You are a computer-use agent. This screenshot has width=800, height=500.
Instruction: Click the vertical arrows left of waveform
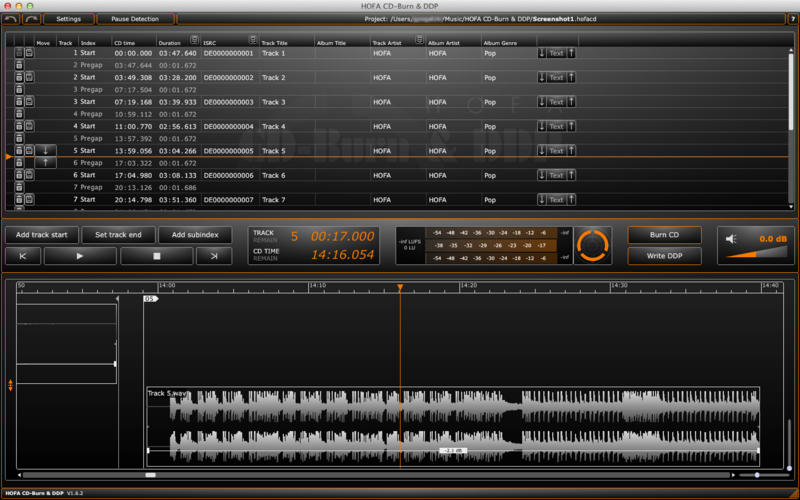(x=10, y=385)
